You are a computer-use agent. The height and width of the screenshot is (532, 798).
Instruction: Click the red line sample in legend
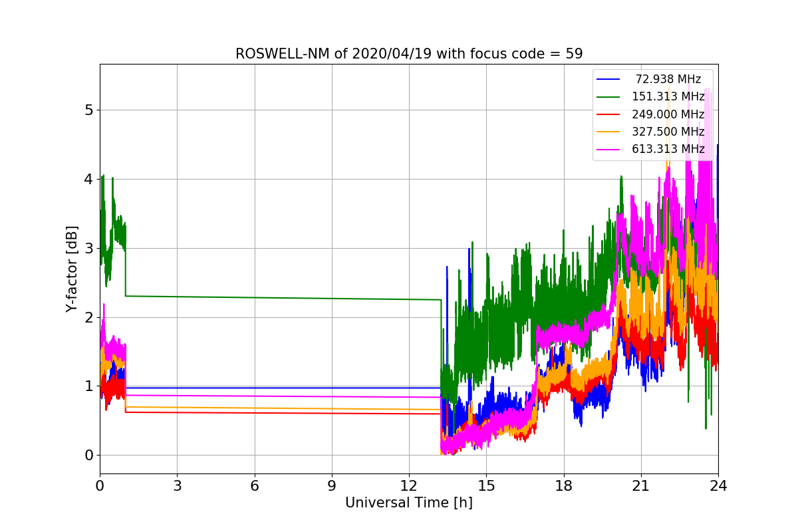click(609, 115)
